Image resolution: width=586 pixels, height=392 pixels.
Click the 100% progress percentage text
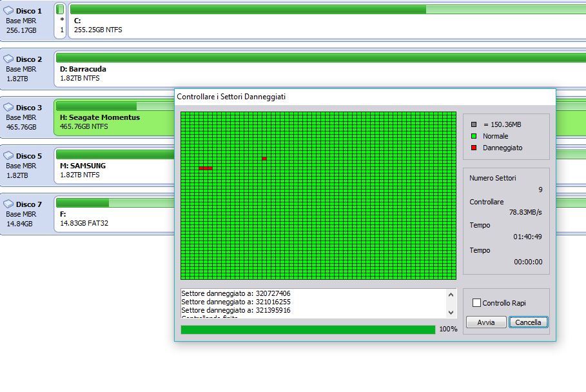pos(449,329)
